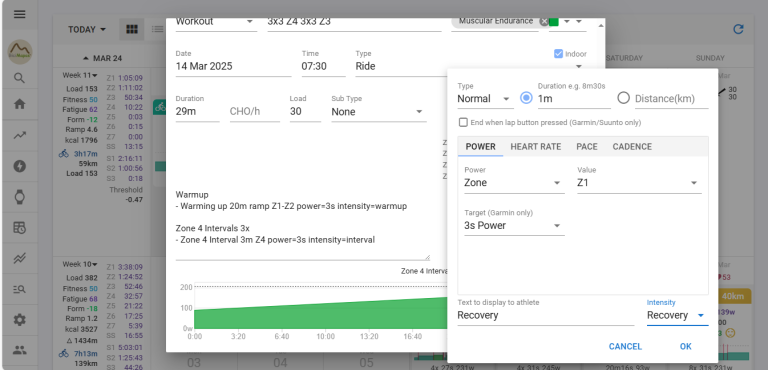Open the activity Type Ride dropdown
The image size is (768, 370).
click(471, 66)
